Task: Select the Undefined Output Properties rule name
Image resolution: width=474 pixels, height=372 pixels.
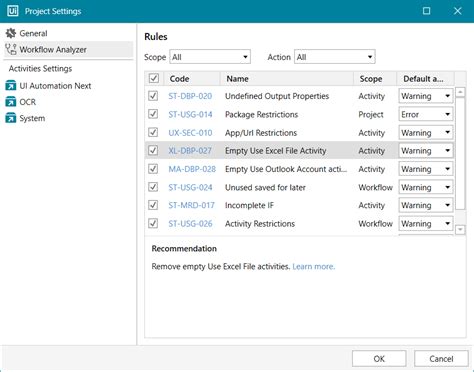Action: (277, 96)
